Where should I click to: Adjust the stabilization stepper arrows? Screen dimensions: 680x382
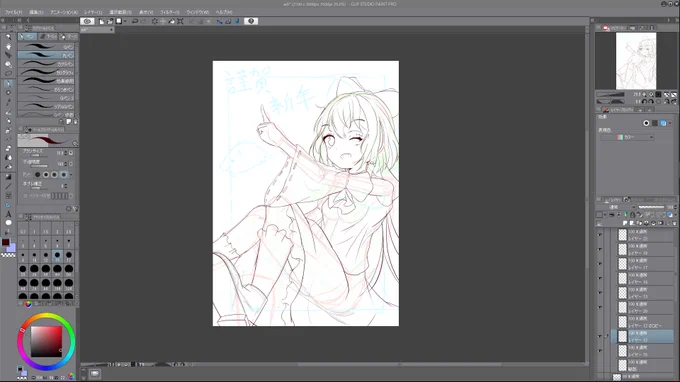pyautogui.click(x=66, y=186)
